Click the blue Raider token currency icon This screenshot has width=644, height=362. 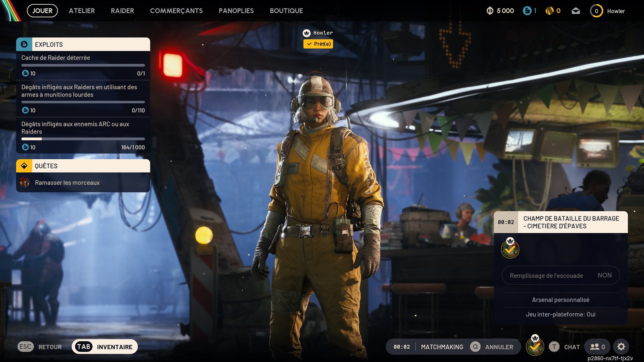tap(527, 11)
